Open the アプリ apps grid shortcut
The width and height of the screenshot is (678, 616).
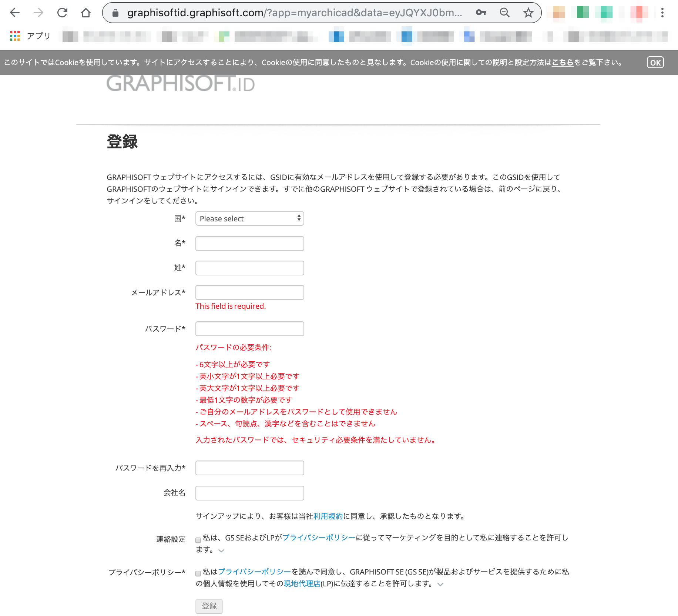(x=30, y=36)
